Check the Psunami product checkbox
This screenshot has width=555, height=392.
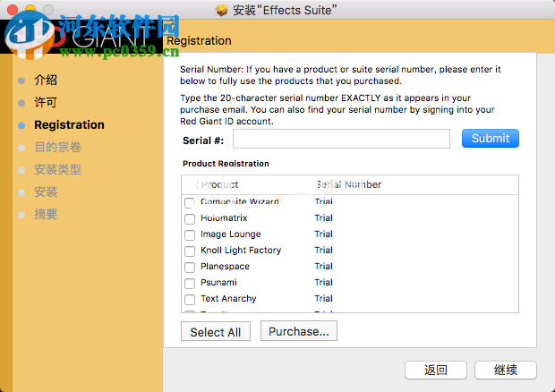click(x=190, y=284)
